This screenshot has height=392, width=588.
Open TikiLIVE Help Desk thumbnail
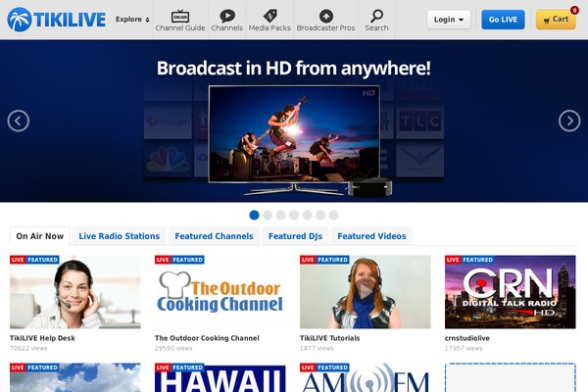point(75,292)
